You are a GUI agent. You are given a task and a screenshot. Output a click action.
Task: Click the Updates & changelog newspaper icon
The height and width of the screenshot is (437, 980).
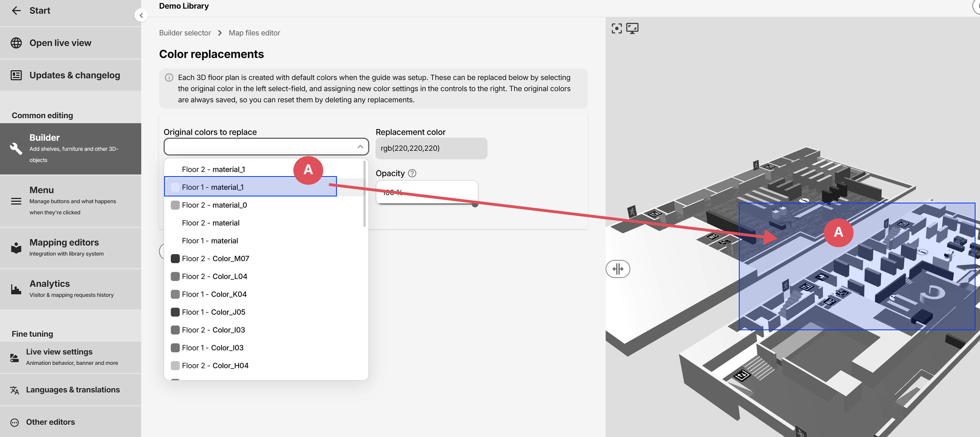16,75
